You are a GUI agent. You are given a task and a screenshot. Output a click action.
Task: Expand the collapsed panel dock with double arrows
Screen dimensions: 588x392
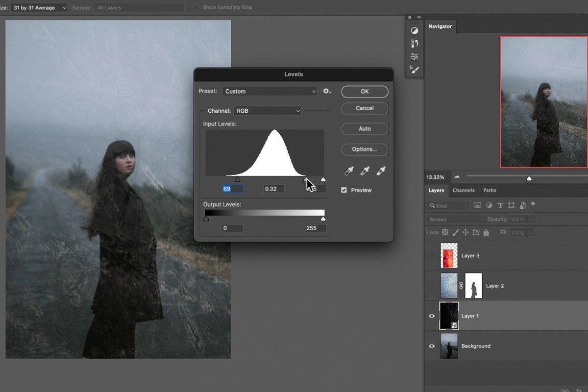click(x=419, y=18)
